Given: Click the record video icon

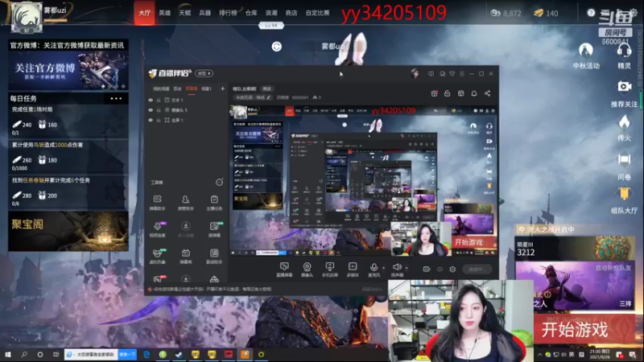Looking at the screenshot, I should [427, 269].
